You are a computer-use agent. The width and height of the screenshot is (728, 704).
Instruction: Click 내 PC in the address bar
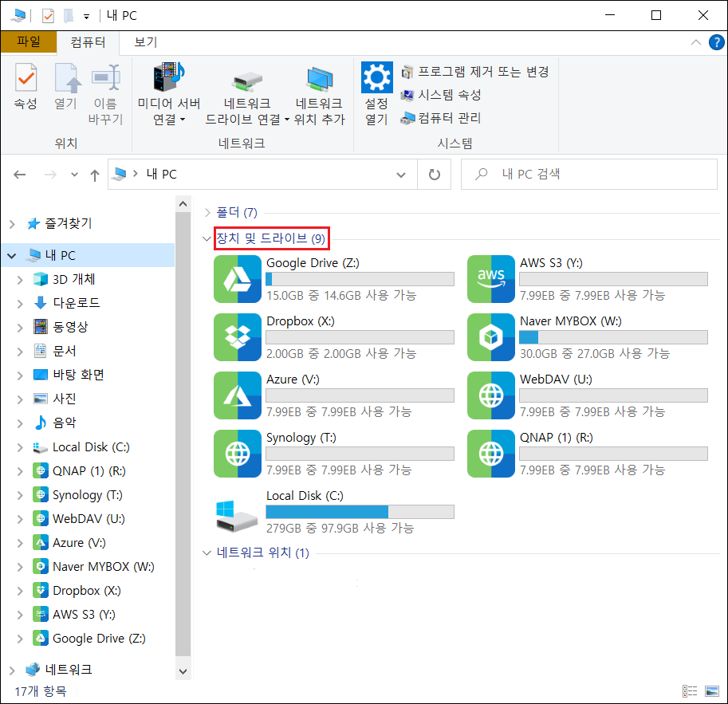[x=161, y=174]
